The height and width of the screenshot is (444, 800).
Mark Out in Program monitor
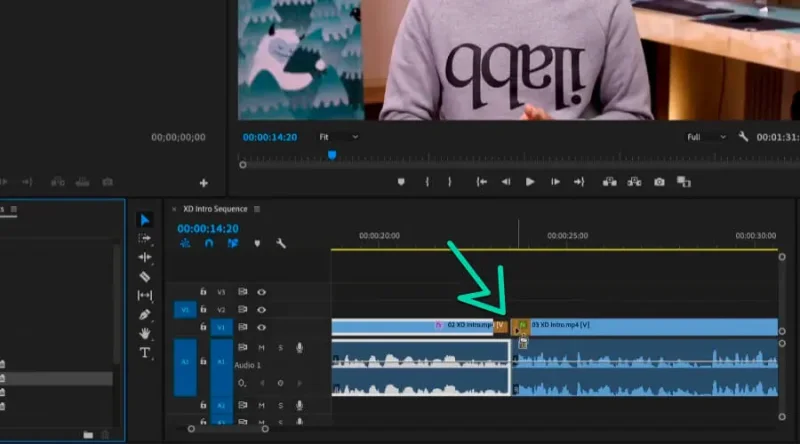(x=449, y=182)
